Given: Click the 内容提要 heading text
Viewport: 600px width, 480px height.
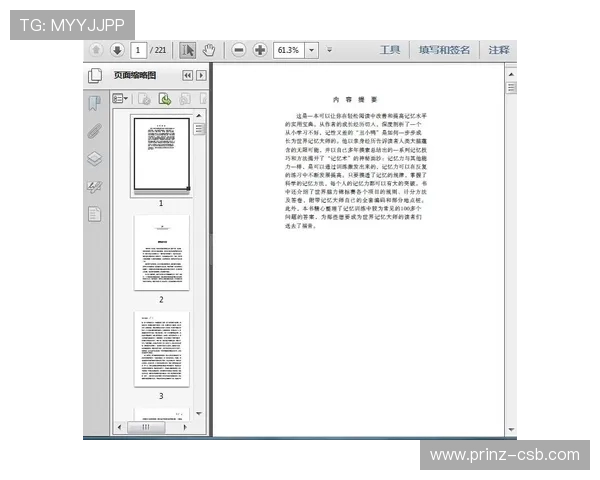Looking at the screenshot, I should click(x=355, y=100).
